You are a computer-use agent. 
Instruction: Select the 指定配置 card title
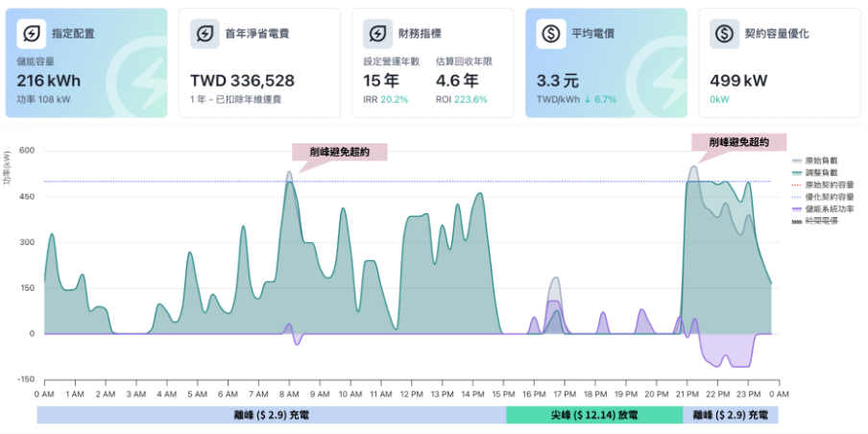[x=73, y=34]
